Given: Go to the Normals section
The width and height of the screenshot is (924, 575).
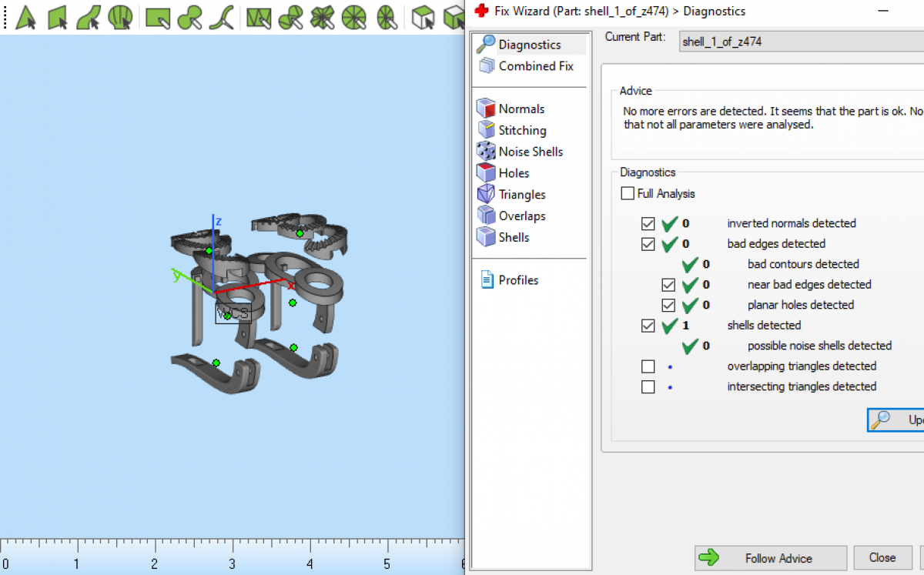Looking at the screenshot, I should (x=521, y=109).
